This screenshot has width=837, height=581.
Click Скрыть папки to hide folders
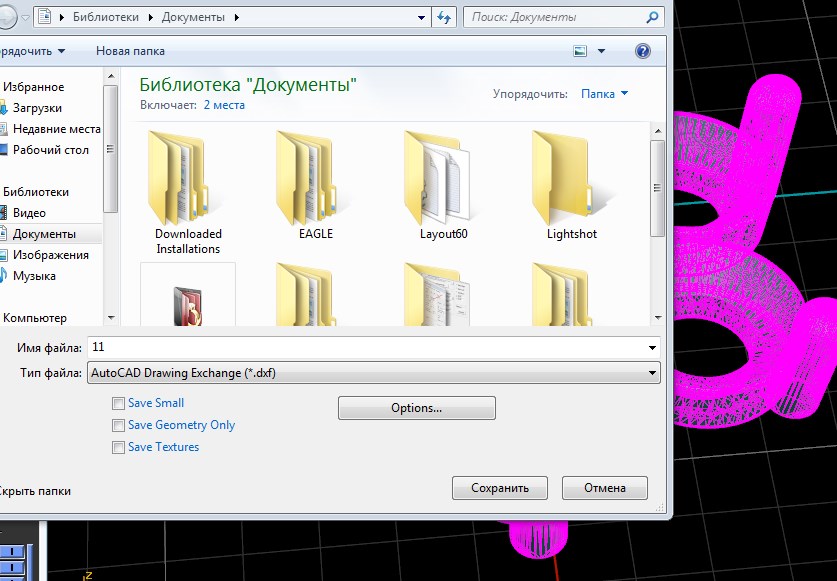[x=34, y=491]
